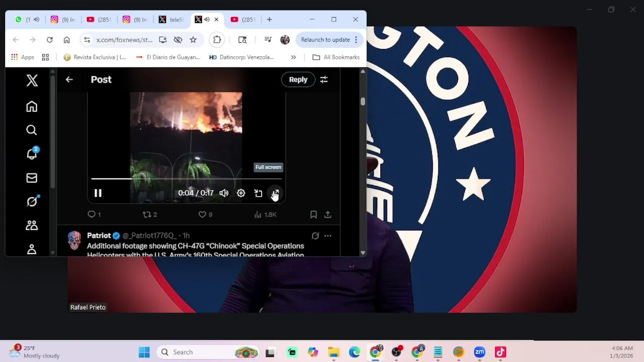
Task: Like the fire video post
Action: pyautogui.click(x=205, y=215)
